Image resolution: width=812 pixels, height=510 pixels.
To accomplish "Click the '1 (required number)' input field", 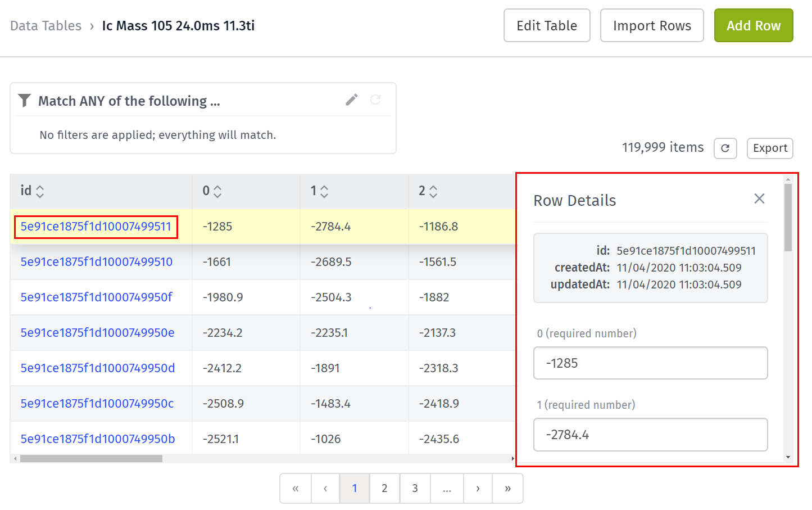I will 650,435.
